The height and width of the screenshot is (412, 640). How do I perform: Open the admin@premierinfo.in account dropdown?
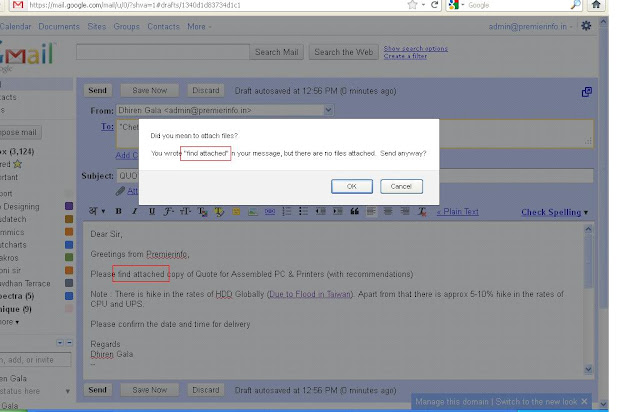pyautogui.click(x=531, y=27)
